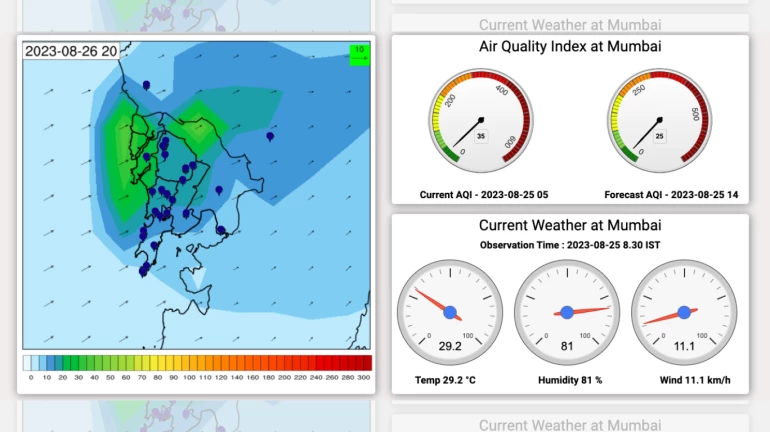The width and height of the screenshot is (770, 432).
Task: Click the map timestamp label 2023-08-26 20
Action: [70, 51]
